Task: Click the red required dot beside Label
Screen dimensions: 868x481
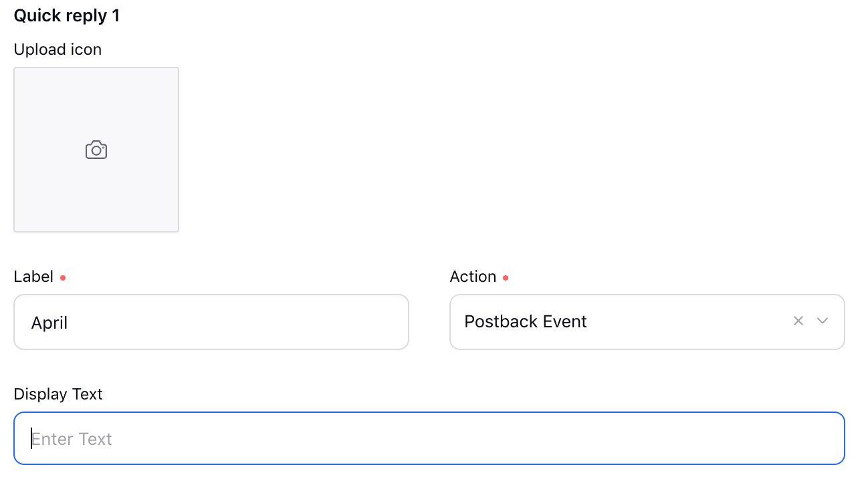Action: tap(63, 278)
